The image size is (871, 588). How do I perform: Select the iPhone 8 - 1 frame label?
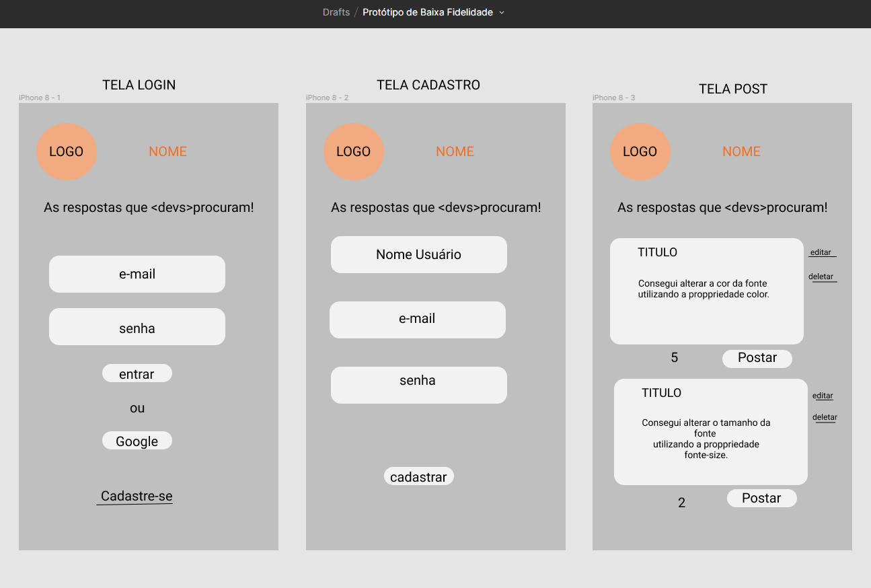point(40,98)
